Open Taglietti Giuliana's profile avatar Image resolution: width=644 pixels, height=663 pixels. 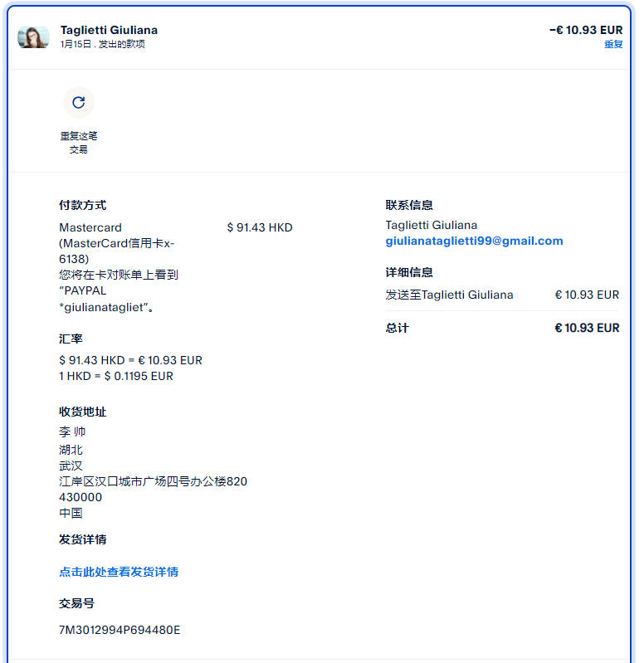[33, 37]
